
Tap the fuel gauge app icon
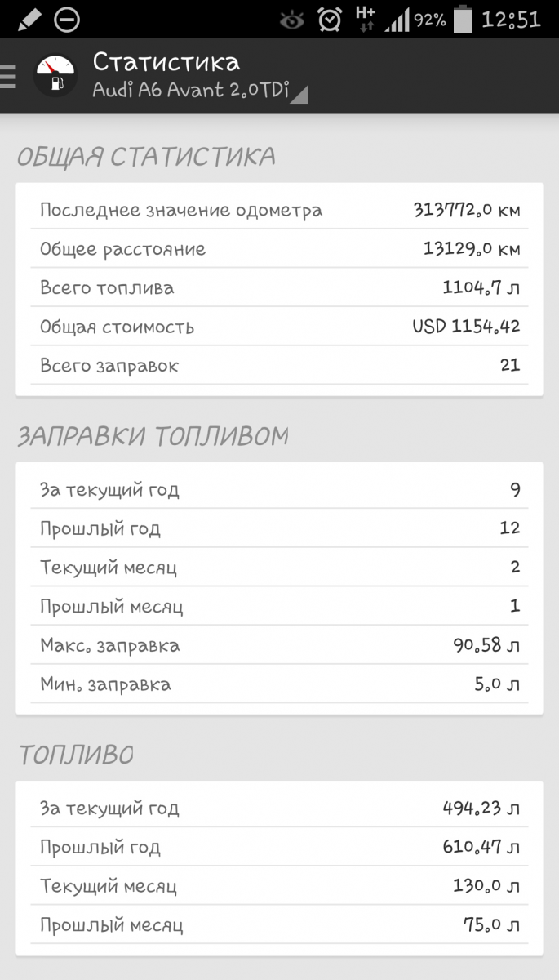tap(55, 75)
